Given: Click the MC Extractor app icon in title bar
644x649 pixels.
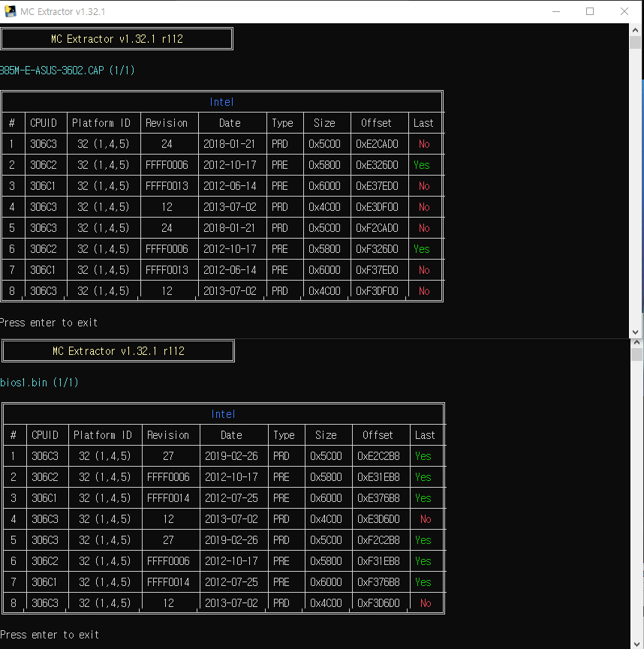Looking at the screenshot, I should [10, 11].
